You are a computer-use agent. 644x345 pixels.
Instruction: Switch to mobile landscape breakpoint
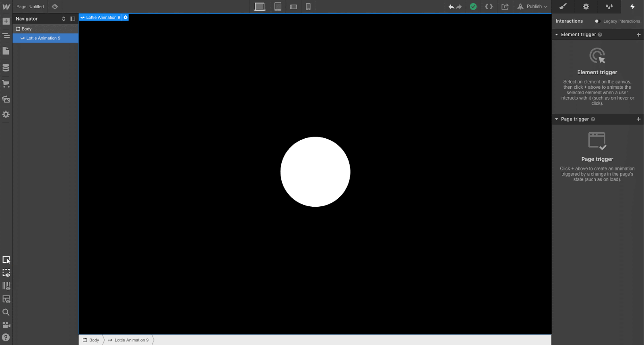point(293,7)
